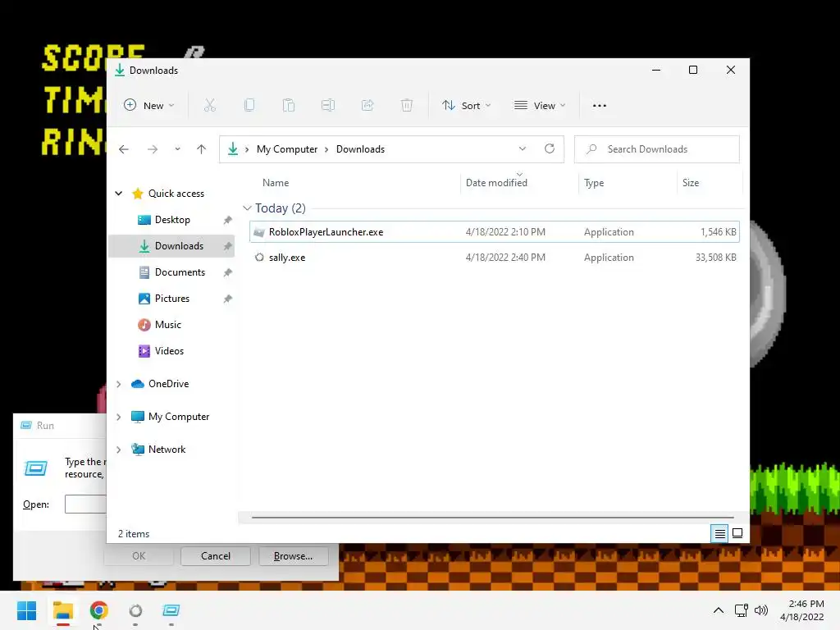Click the Delete trash icon

(407, 106)
